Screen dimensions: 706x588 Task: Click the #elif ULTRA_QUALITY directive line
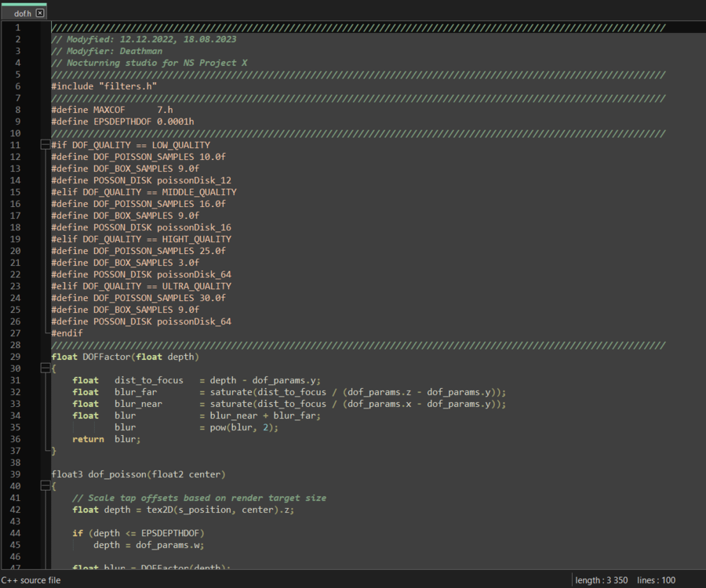pyautogui.click(x=141, y=286)
